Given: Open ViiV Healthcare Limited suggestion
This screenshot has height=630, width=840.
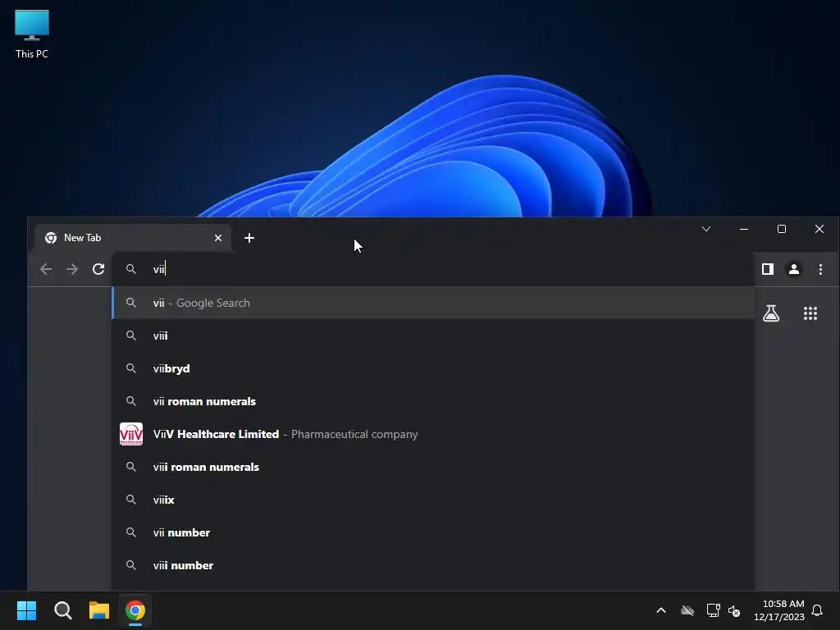Looking at the screenshot, I should point(433,434).
